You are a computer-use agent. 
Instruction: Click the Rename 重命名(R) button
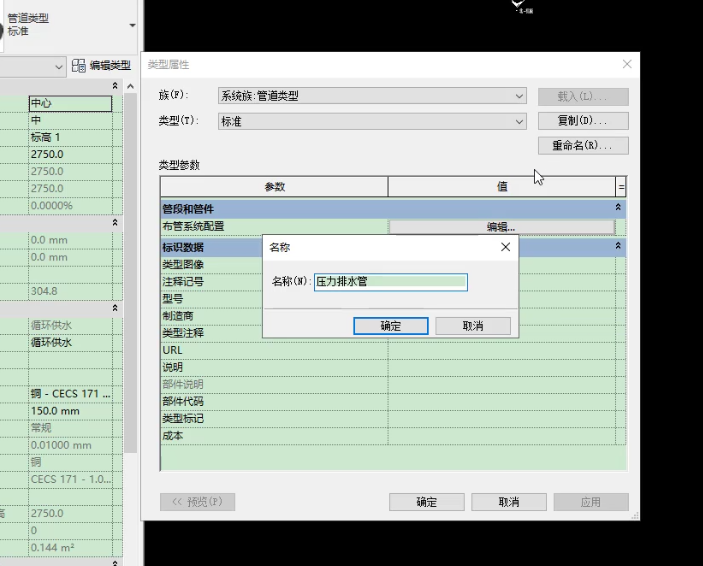click(x=583, y=146)
